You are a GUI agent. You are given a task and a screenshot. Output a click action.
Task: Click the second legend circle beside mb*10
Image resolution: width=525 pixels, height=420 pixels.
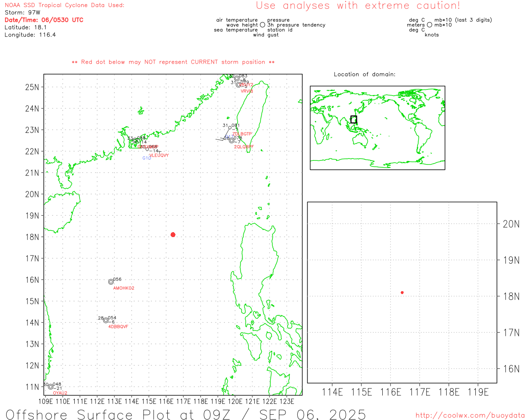click(x=429, y=25)
